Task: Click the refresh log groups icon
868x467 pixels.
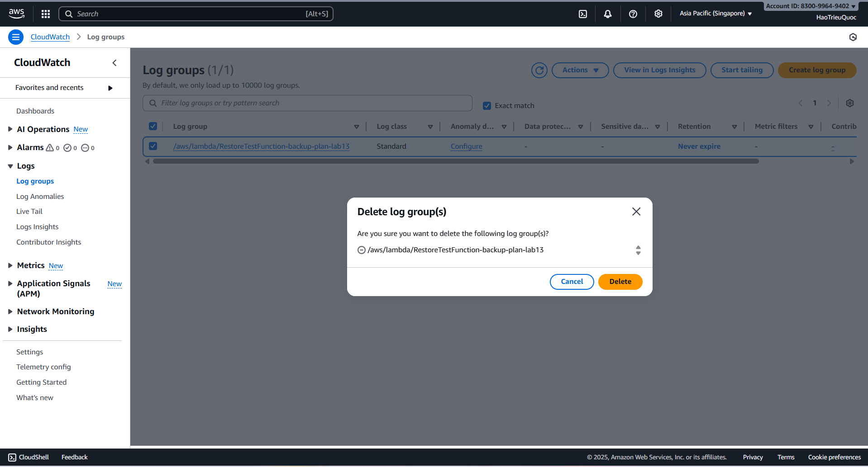Action: 539,70
